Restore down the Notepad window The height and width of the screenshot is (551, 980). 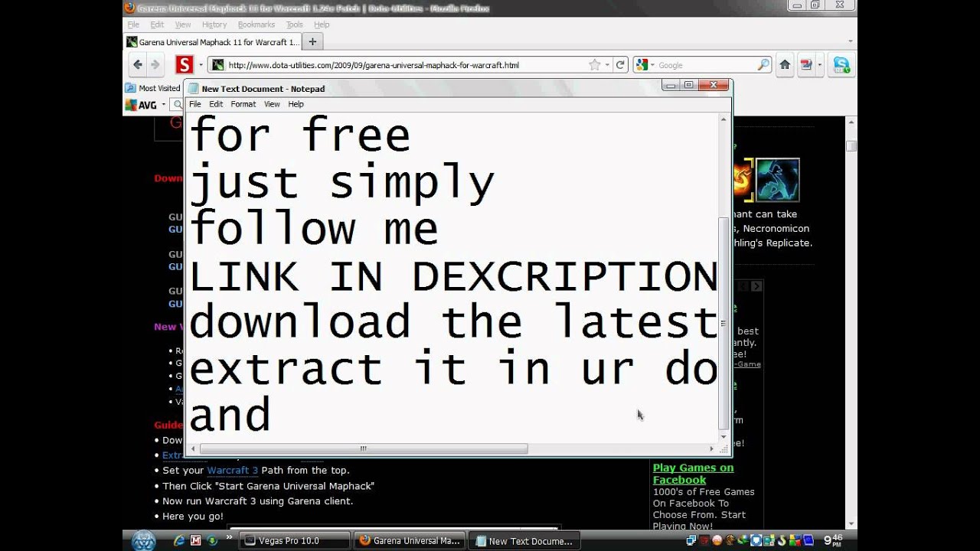click(x=689, y=85)
